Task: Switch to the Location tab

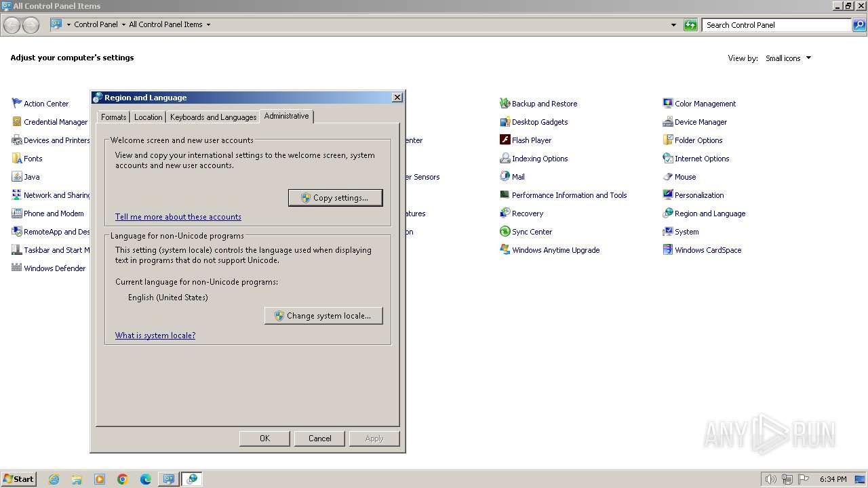Action: [148, 117]
